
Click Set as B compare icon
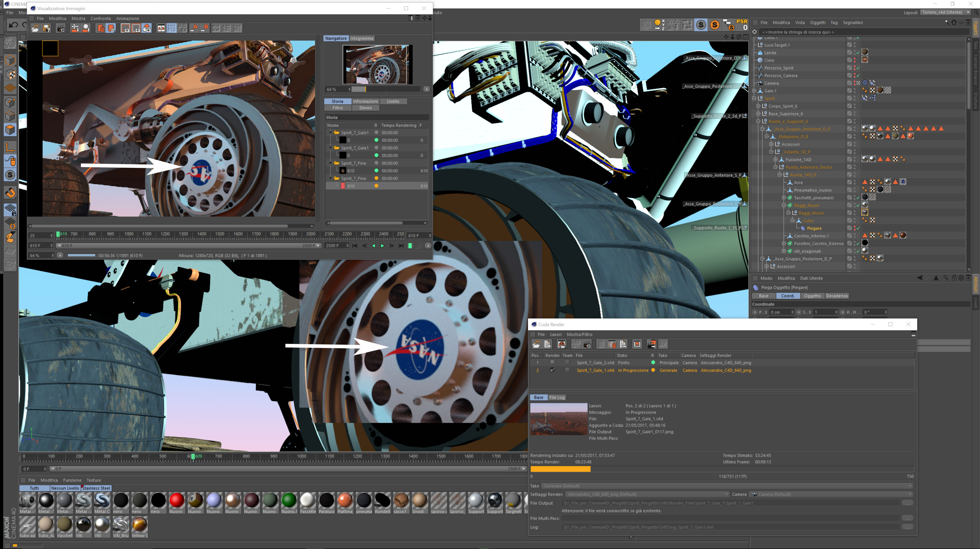pyautogui.click(x=205, y=28)
